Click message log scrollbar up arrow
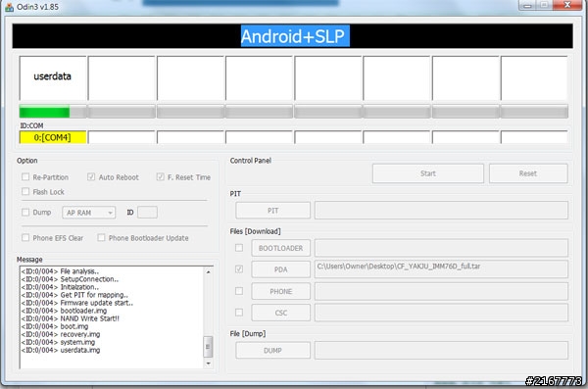The width and height of the screenshot is (588, 389). click(x=208, y=271)
